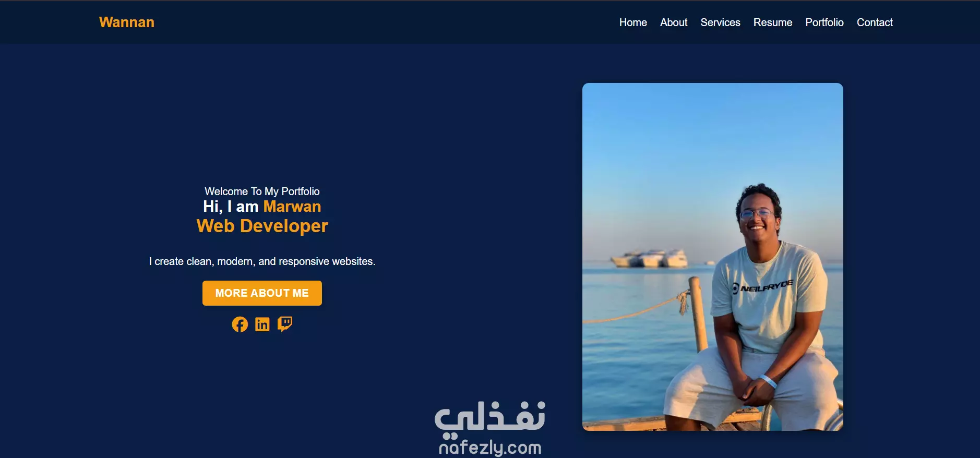Open the Facebook social profile icon
Image resolution: width=980 pixels, height=458 pixels.
(240, 324)
